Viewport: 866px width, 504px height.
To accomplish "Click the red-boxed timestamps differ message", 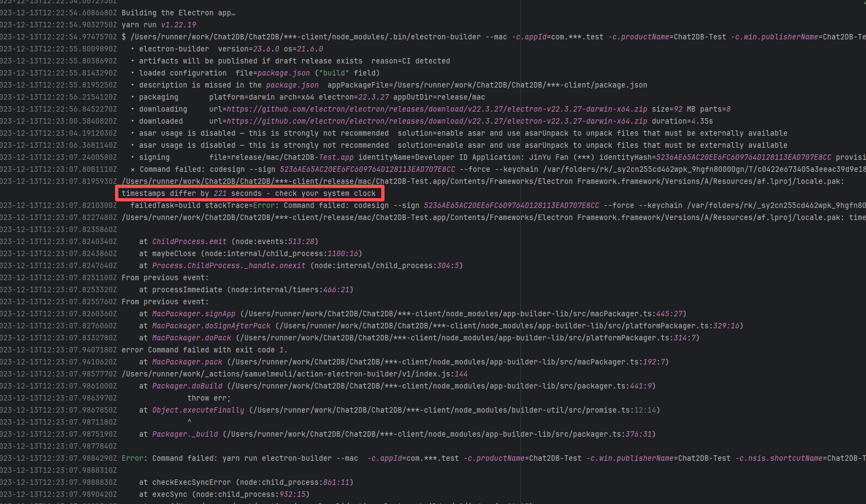I will [249, 193].
